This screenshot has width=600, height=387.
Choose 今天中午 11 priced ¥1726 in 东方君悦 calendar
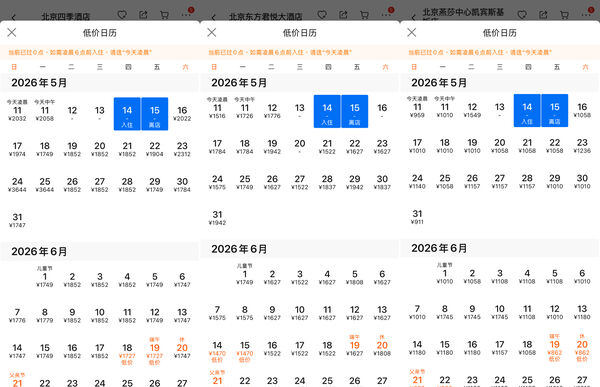(245, 108)
